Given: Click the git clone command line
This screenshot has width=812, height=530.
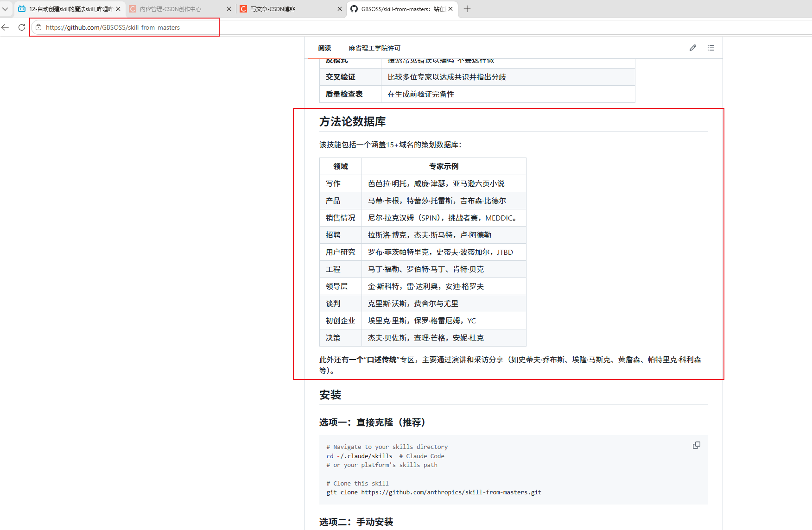Looking at the screenshot, I should [x=434, y=492].
